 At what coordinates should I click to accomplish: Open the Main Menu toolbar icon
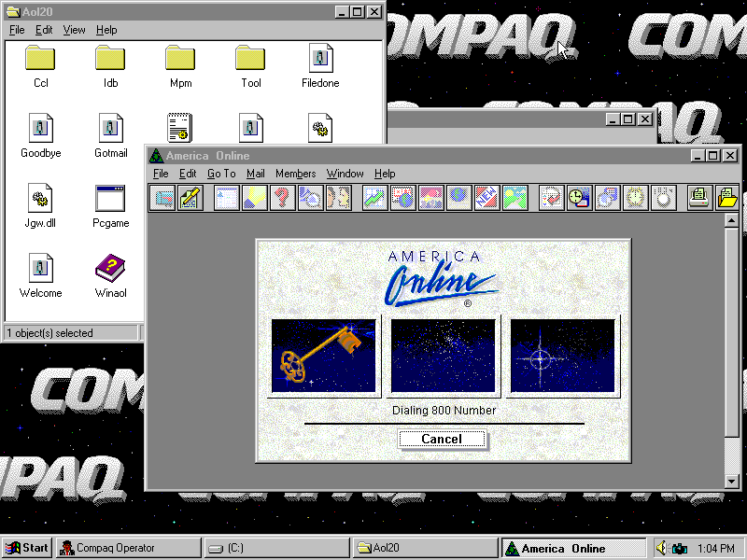tap(226, 198)
